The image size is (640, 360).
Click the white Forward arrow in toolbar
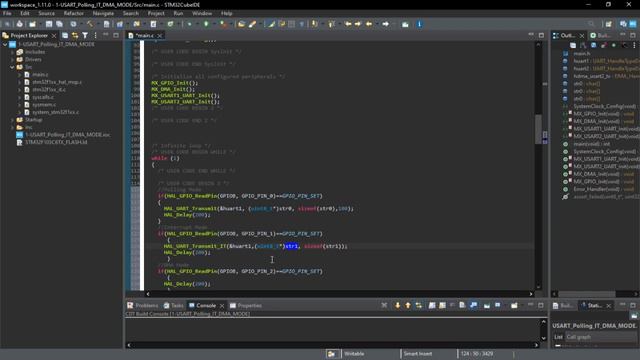point(385,24)
